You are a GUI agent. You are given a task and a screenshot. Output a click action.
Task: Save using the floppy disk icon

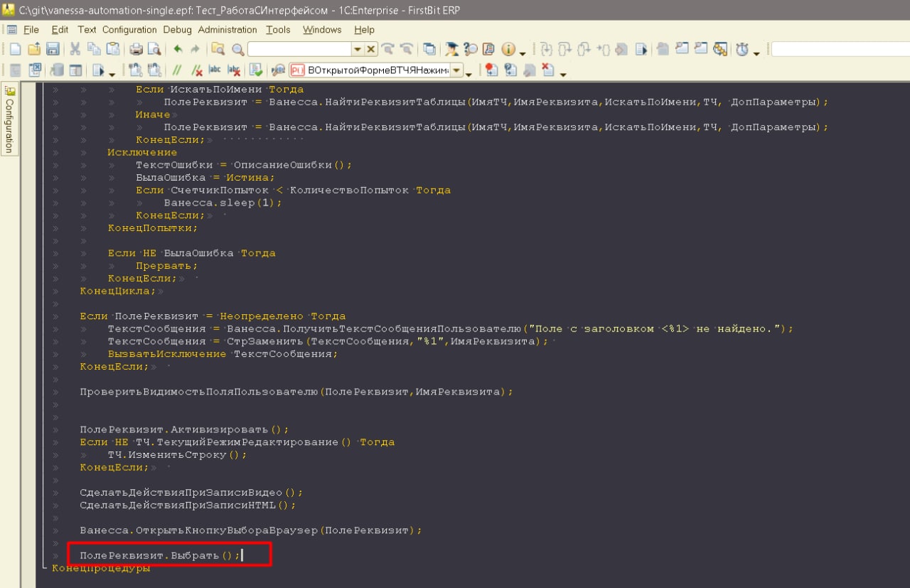tap(53, 49)
